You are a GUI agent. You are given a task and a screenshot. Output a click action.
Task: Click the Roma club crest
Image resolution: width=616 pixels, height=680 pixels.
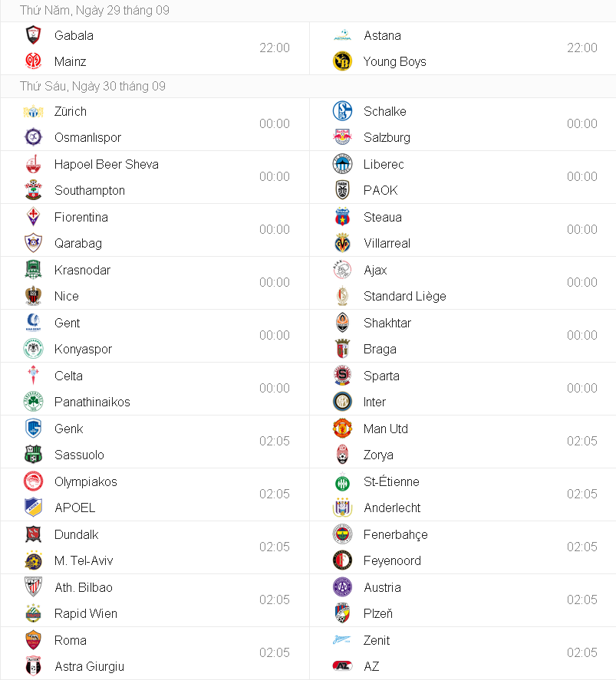coord(33,640)
